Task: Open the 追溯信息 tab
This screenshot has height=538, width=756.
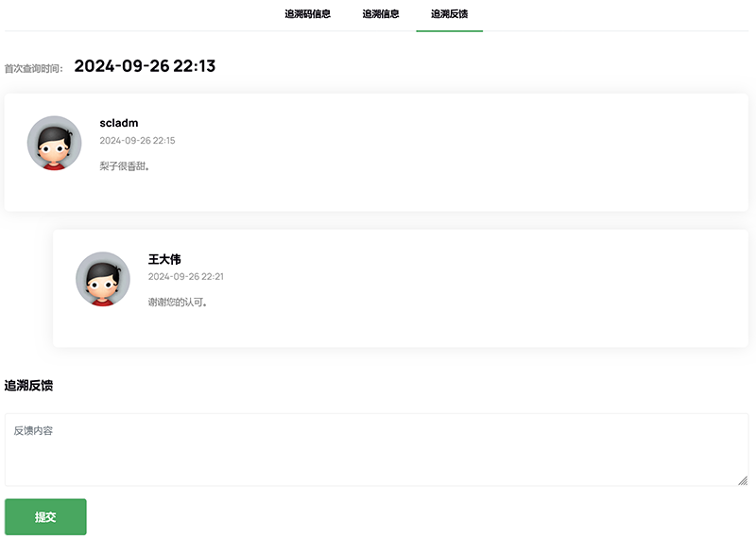Action: point(381,14)
